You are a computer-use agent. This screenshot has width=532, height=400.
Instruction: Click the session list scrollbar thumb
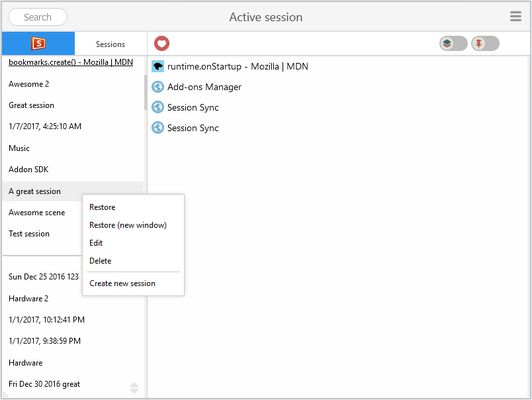point(145,92)
